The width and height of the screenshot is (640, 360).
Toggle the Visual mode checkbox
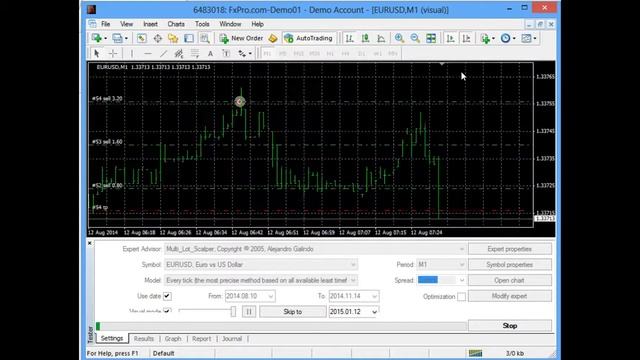167,311
